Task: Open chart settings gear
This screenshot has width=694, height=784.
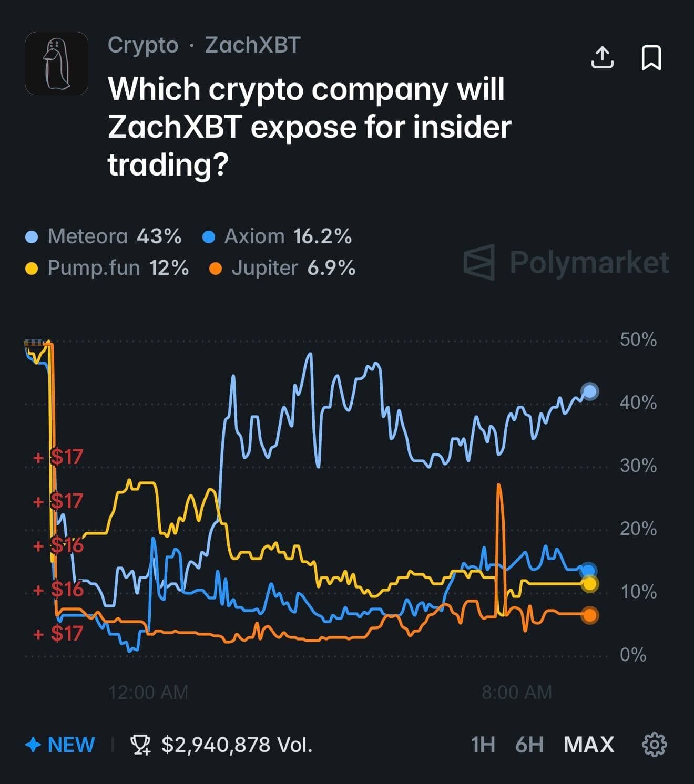Action: pyautogui.click(x=655, y=745)
